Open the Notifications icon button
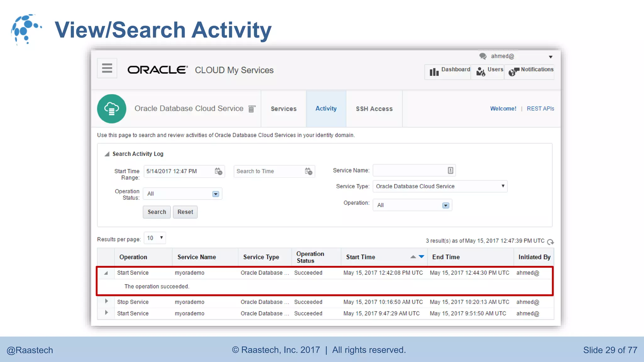The width and height of the screenshot is (644, 362). (514, 72)
